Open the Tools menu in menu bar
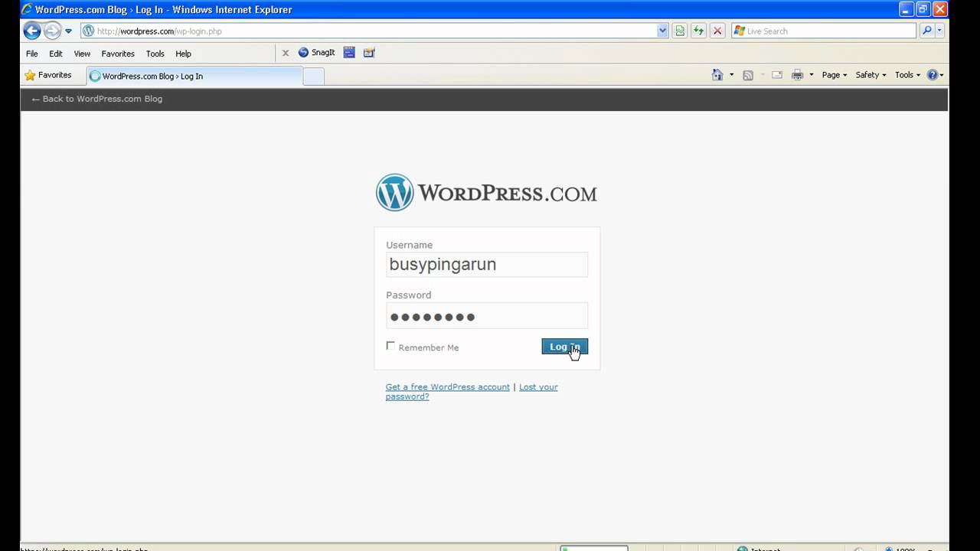This screenshot has width=980, height=551. (x=155, y=54)
